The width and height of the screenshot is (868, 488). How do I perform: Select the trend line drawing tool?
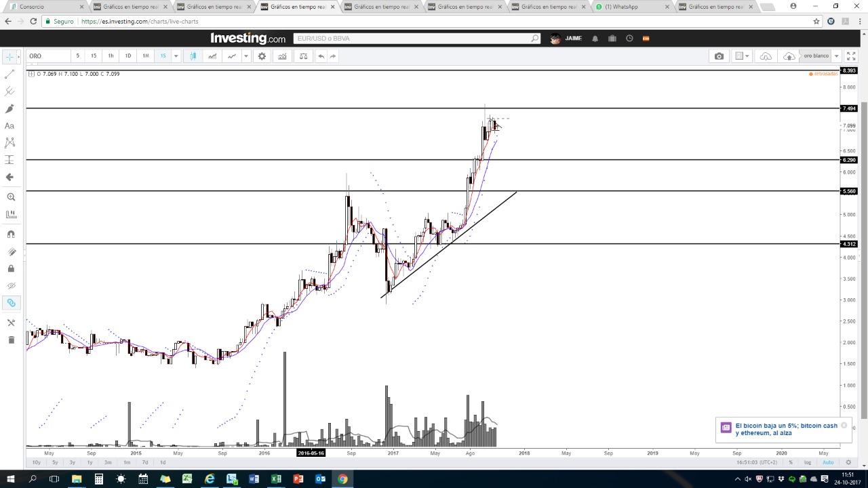[x=9, y=74]
